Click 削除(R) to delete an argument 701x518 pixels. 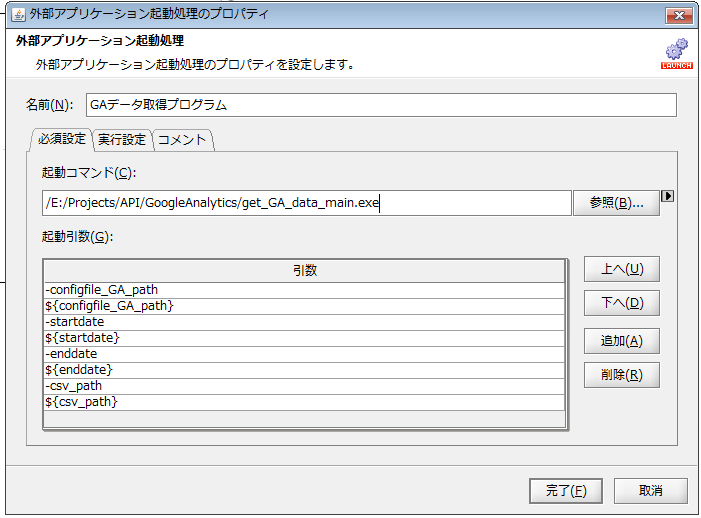click(621, 375)
